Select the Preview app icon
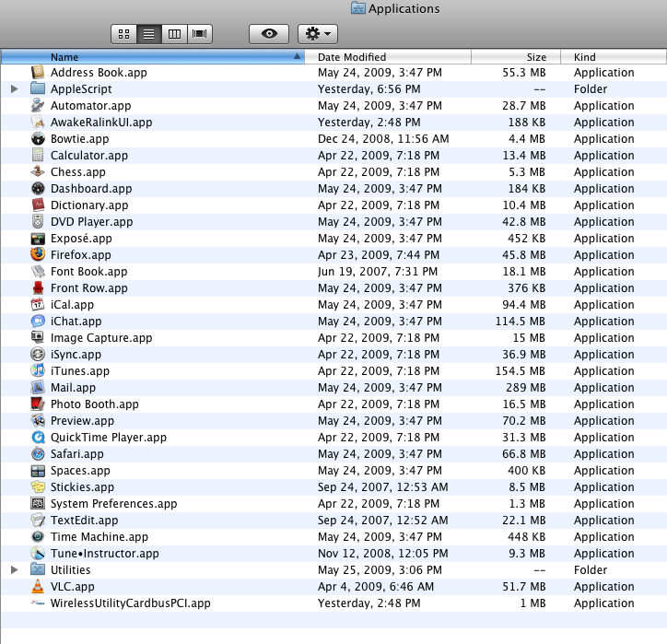 (x=38, y=421)
